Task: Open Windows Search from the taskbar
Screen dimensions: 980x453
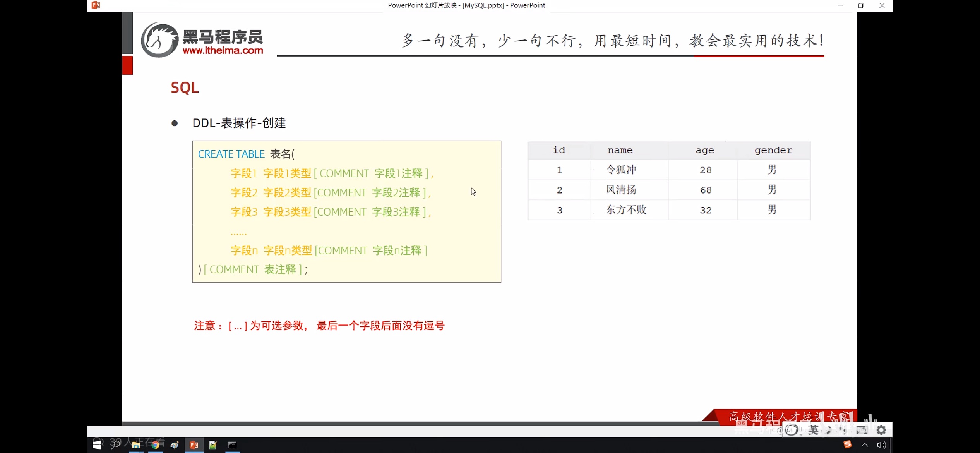Action: (116, 444)
